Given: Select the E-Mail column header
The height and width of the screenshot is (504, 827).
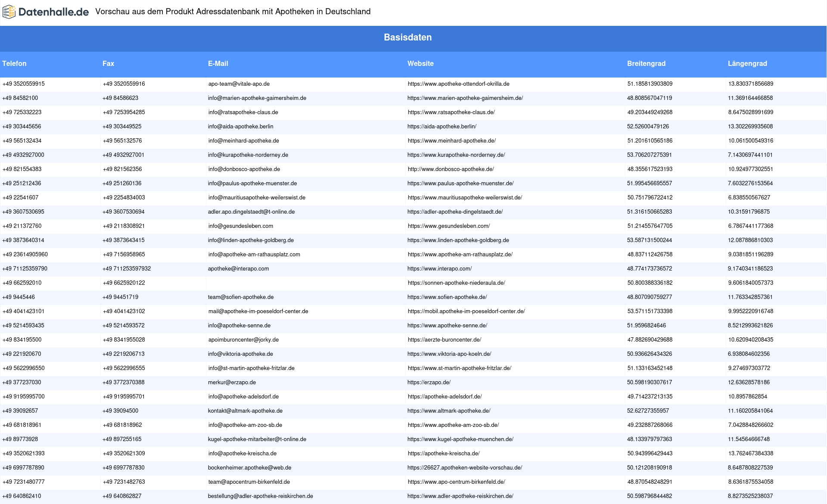Looking at the screenshot, I should [218, 63].
